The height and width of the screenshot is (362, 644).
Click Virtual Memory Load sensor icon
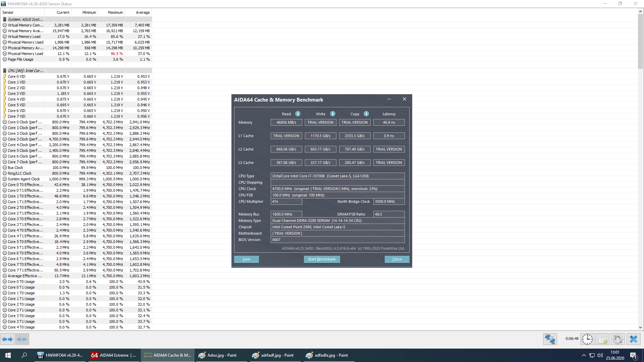[x=5, y=37]
